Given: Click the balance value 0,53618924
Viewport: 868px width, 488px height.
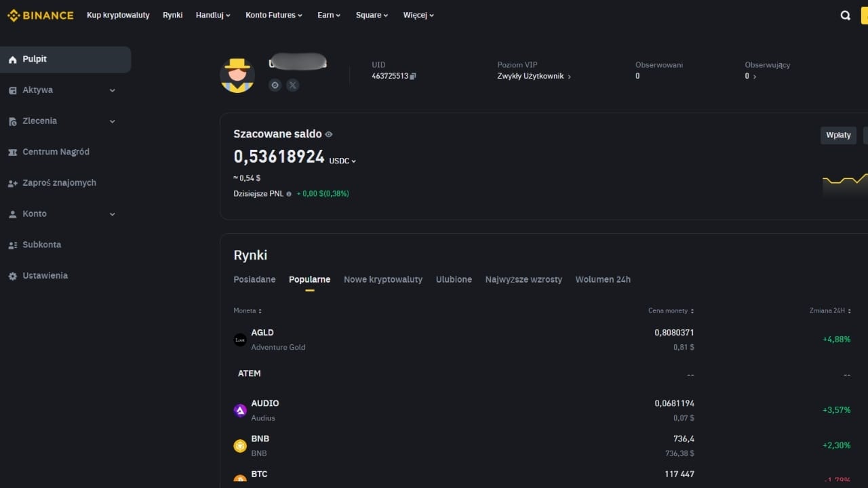Looking at the screenshot, I should pos(279,157).
